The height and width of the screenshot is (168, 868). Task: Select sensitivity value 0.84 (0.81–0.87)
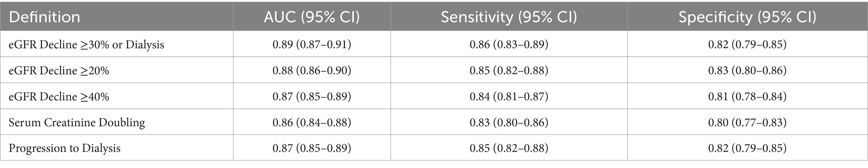509,97
